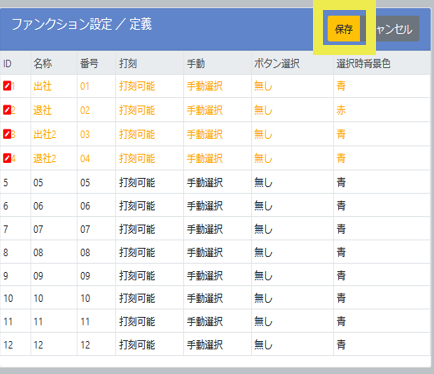Select row ID 7
This screenshot has width=434, height=374.
pyautogui.click(x=6, y=229)
